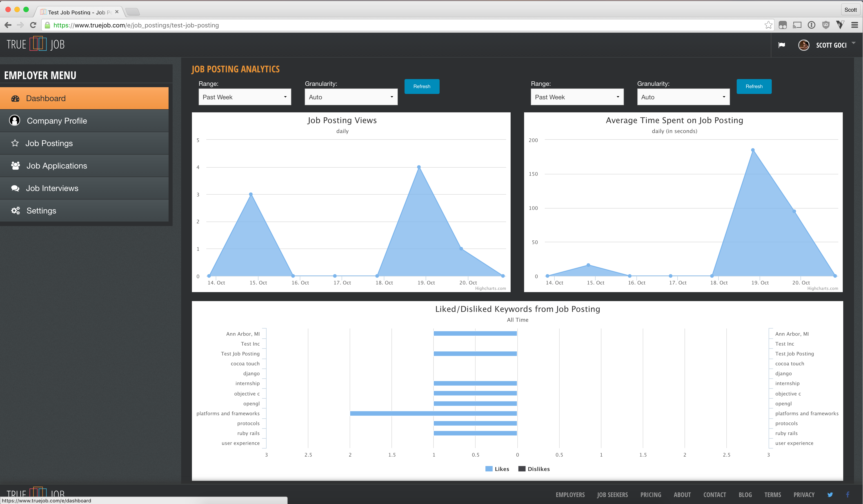Image resolution: width=863 pixels, height=504 pixels.
Task: Click the Pricing link in footer
Action: point(650,494)
